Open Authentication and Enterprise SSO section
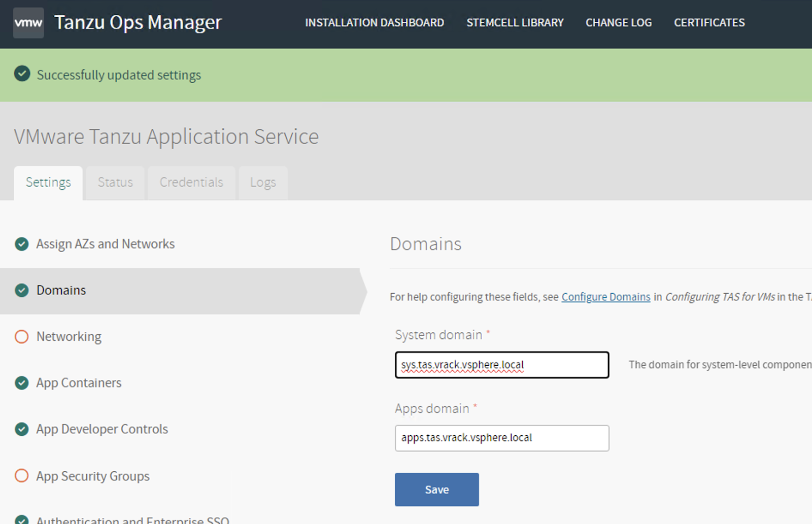The height and width of the screenshot is (524, 812). pyautogui.click(x=132, y=520)
